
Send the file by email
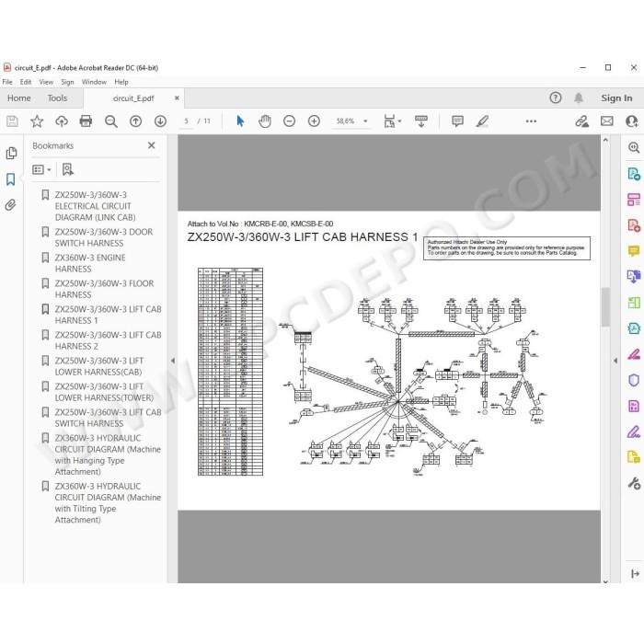pos(607,121)
